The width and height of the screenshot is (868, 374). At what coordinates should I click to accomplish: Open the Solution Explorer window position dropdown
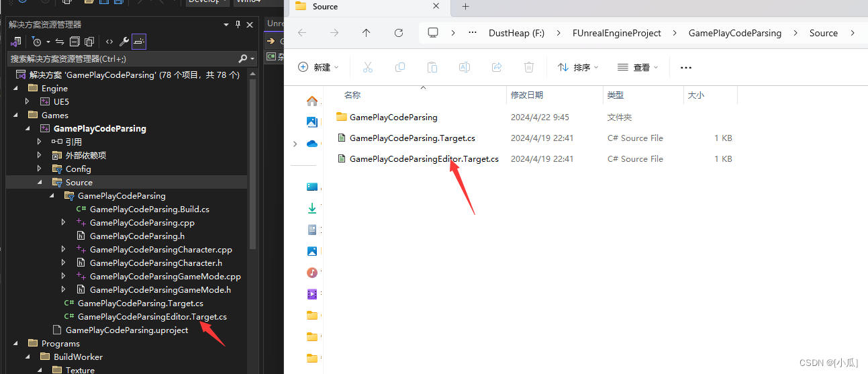pyautogui.click(x=226, y=24)
